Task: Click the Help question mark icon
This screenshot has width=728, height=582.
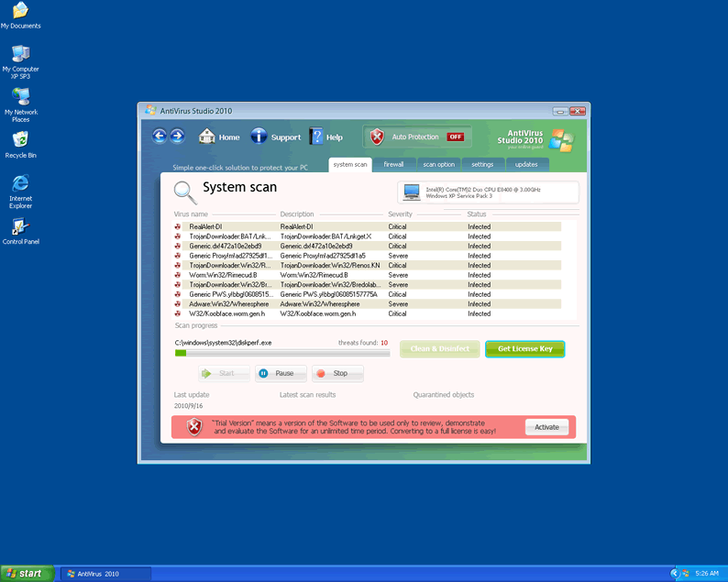Action: (316, 137)
